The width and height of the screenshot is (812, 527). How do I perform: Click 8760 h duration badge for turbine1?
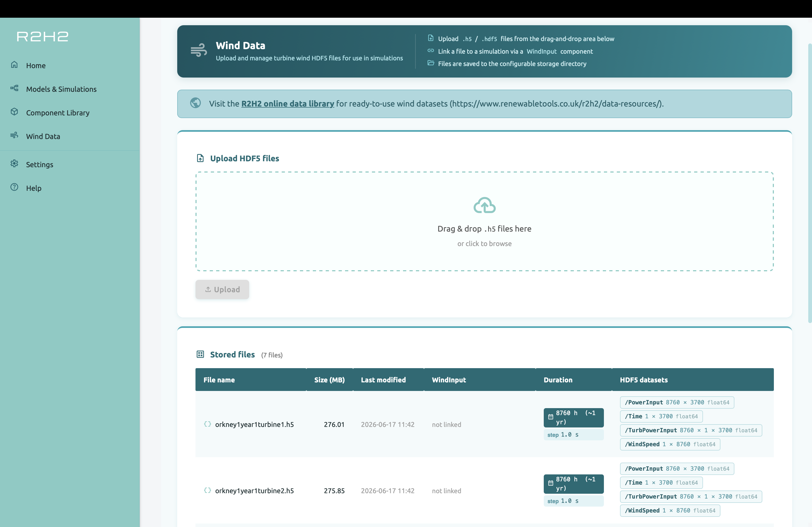tap(574, 418)
